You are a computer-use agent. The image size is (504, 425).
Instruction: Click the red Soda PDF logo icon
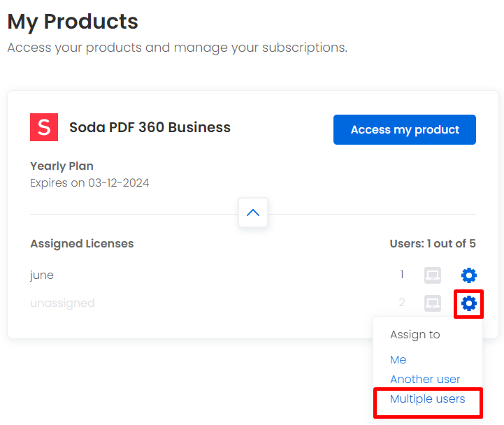[x=44, y=127]
